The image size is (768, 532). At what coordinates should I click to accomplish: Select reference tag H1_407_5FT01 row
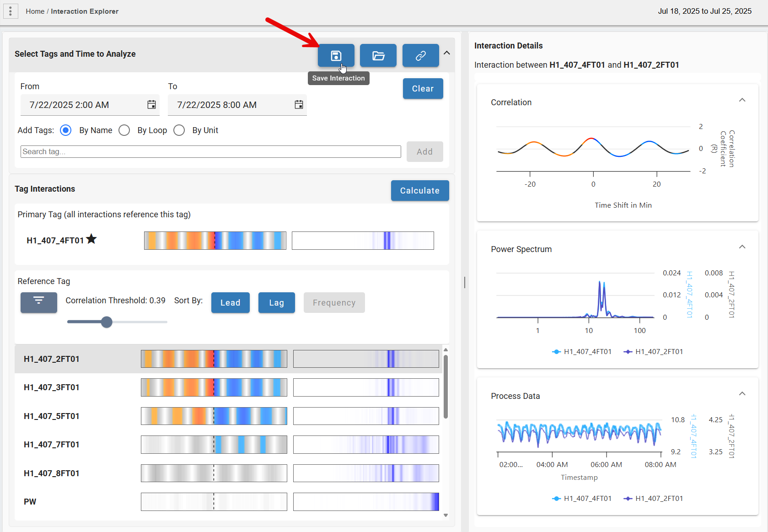(x=228, y=416)
